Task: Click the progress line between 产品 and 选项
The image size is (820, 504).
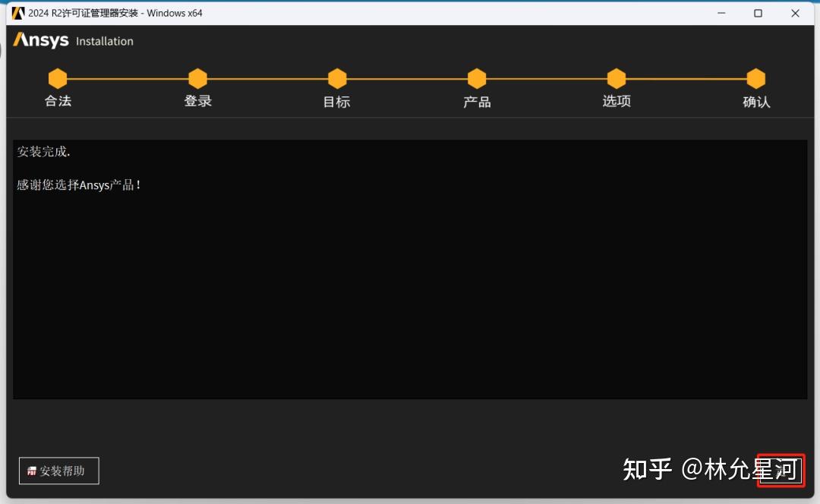Action: [x=546, y=78]
